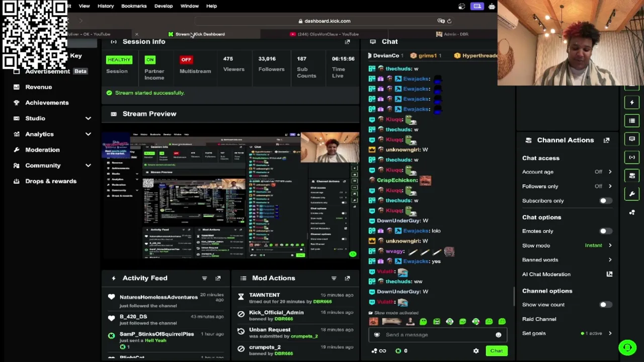Open the Bookmarks menu
The width and height of the screenshot is (644, 362).
(x=134, y=6)
